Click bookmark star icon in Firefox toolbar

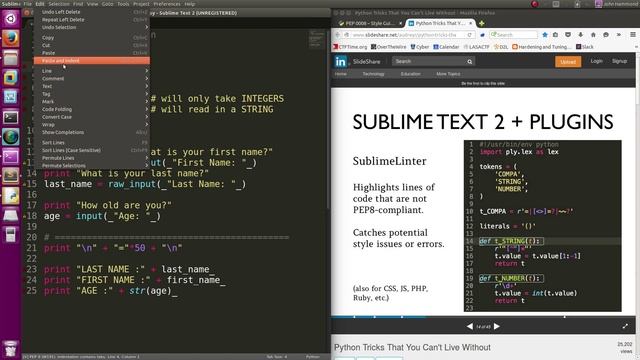(544, 35)
